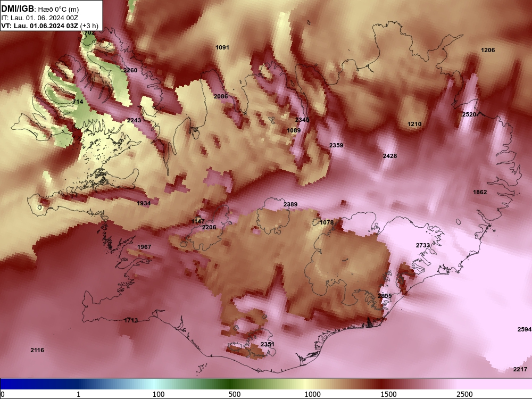Click the map value 1713
The width and height of the screenshot is (532, 399).
point(131,320)
